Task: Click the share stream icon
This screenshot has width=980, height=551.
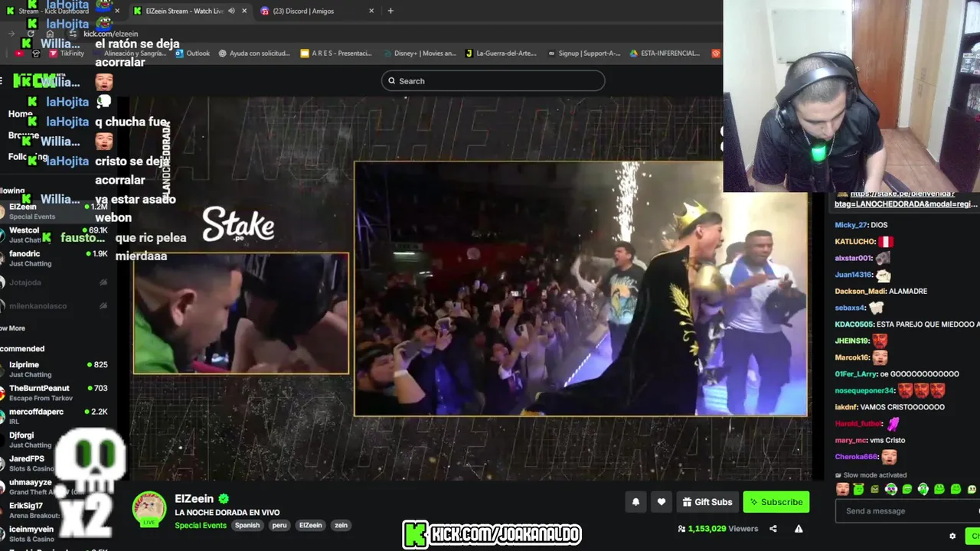Action: tap(773, 529)
